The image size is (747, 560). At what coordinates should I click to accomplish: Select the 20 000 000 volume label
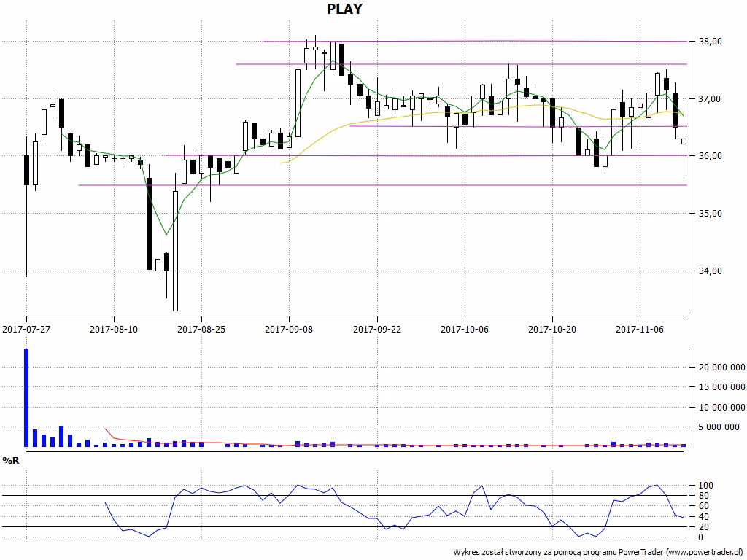(721, 367)
